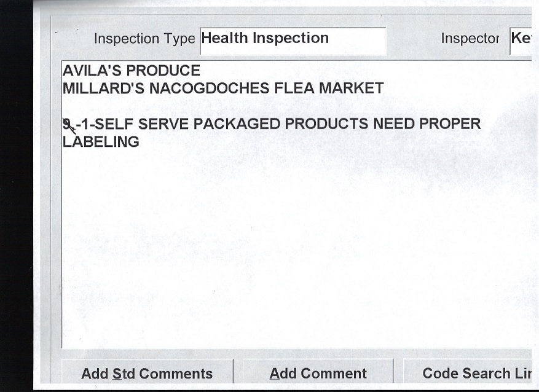Click the Inspector label
The image size is (539, 392).
tap(470, 39)
